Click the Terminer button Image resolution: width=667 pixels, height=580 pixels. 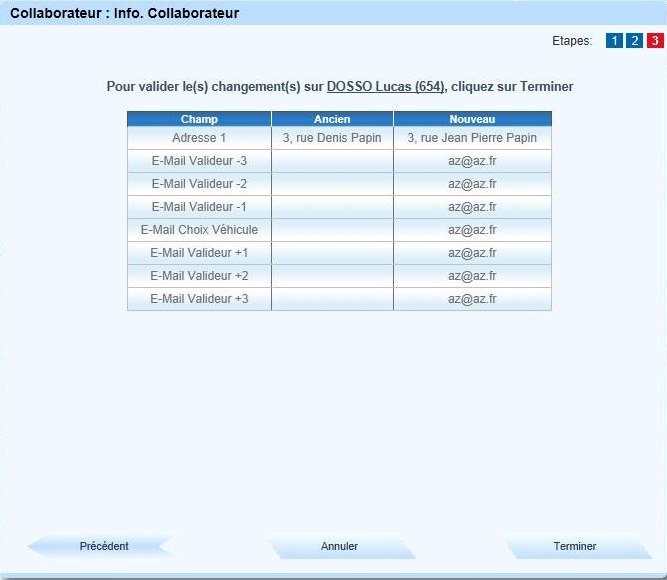click(575, 546)
